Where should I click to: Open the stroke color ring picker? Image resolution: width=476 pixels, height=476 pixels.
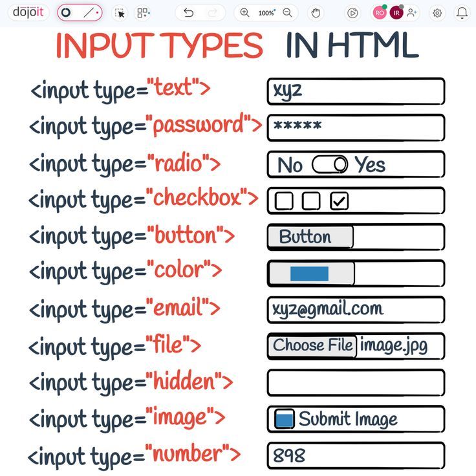pyautogui.click(x=66, y=12)
